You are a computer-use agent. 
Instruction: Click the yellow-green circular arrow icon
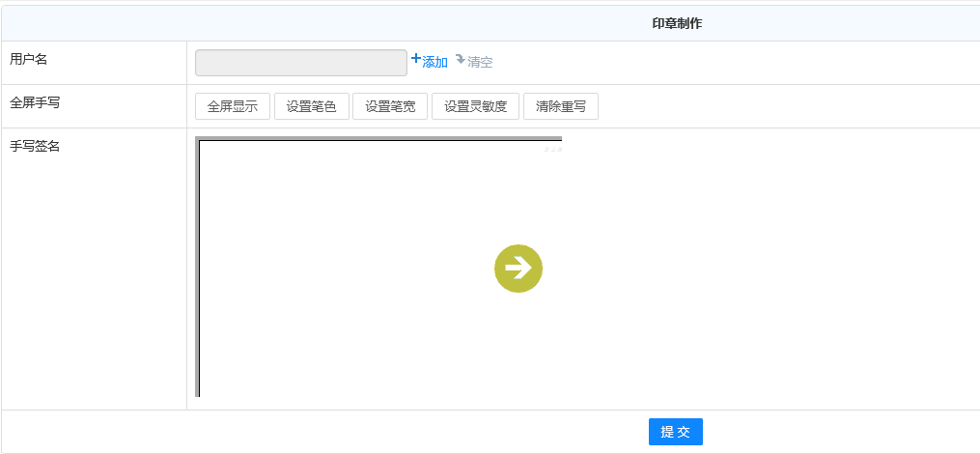518,269
